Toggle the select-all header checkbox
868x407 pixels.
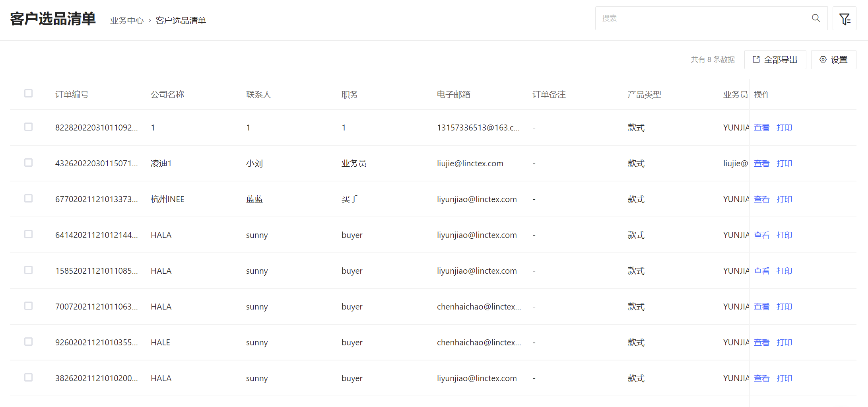[x=28, y=93]
